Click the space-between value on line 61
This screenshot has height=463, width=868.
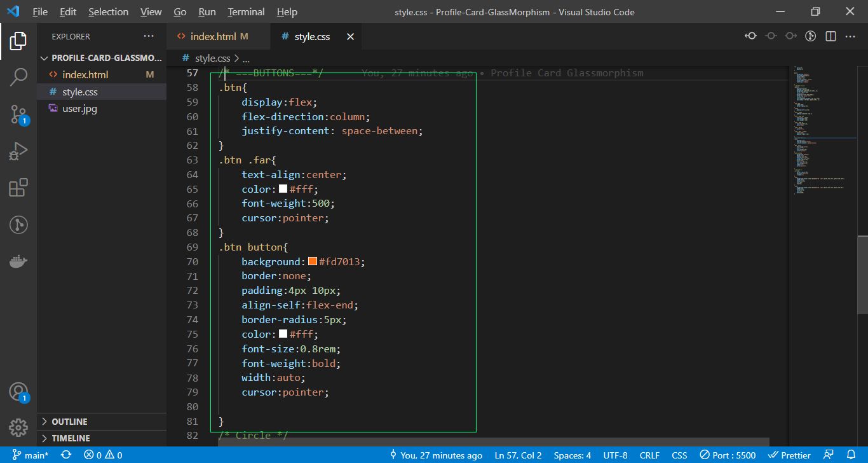click(379, 131)
